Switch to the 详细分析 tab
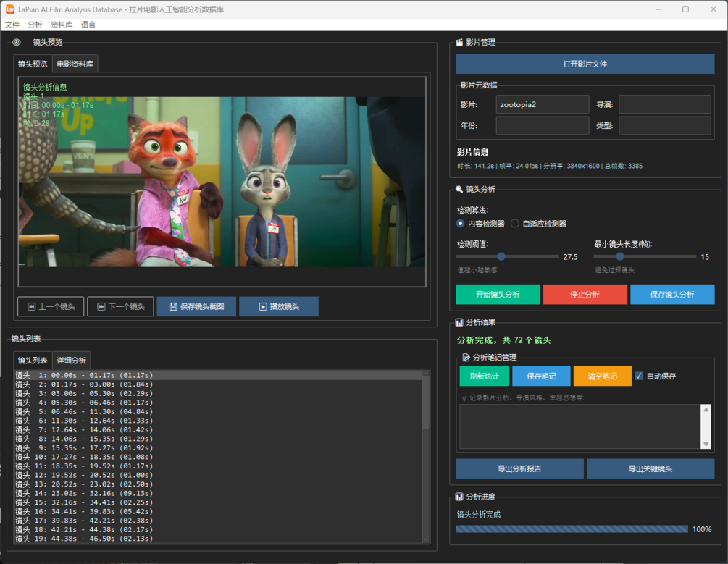 coord(71,361)
